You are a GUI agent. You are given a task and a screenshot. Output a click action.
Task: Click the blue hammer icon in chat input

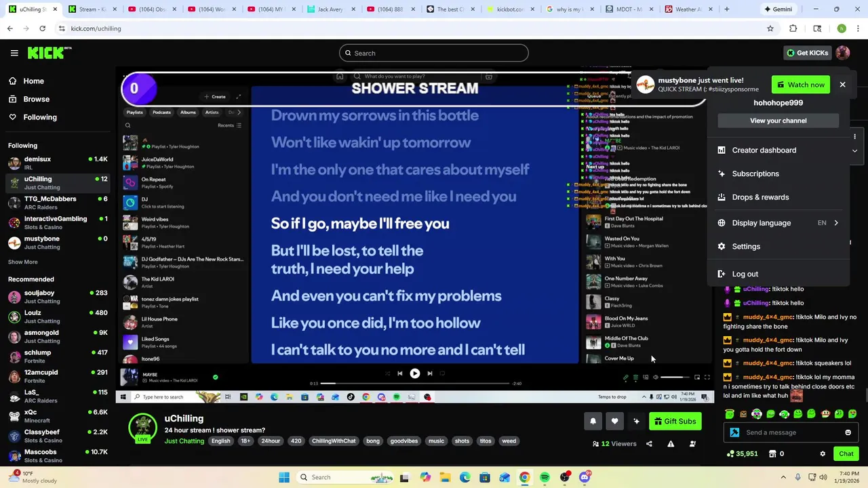(734, 432)
